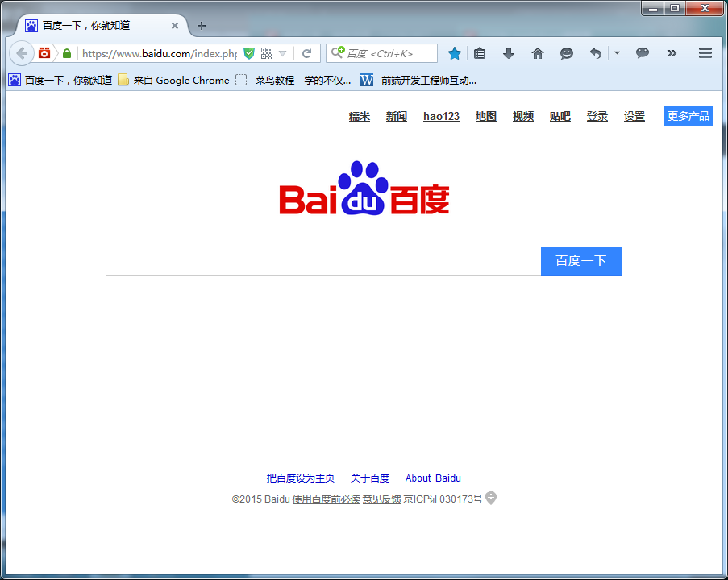
Task: Click the chat speech bubble icon
Action: [x=643, y=53]
